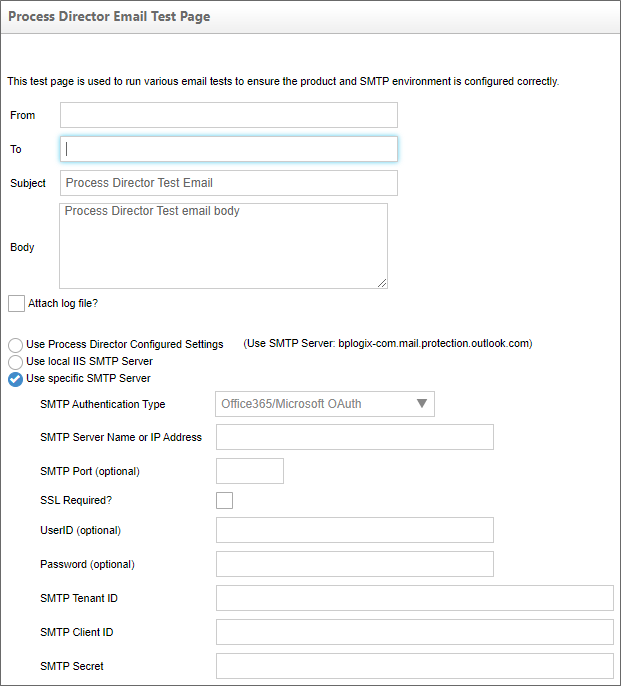Select the Use specific SMTP Server radio
Image resolution: width=621 pixels, height=686 pixels.
[16, 379]
